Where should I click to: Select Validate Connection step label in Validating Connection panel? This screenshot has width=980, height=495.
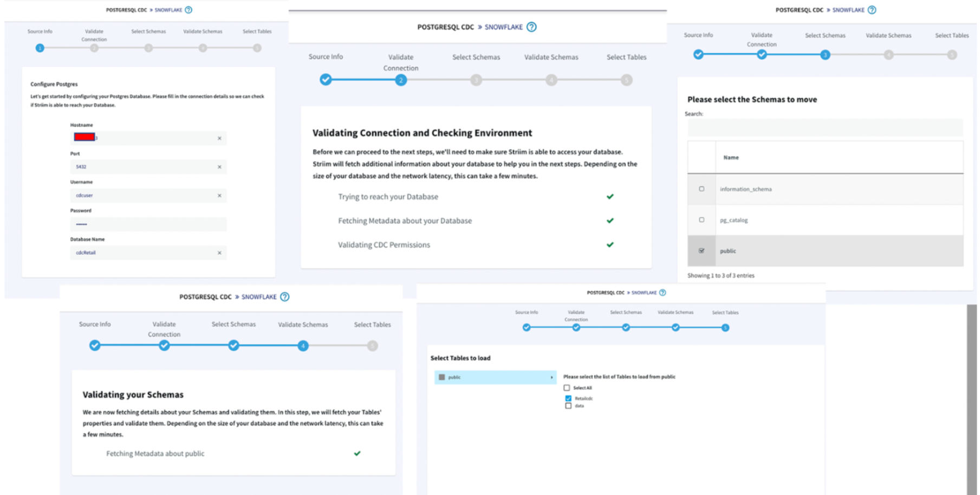(x=401, y=62)
